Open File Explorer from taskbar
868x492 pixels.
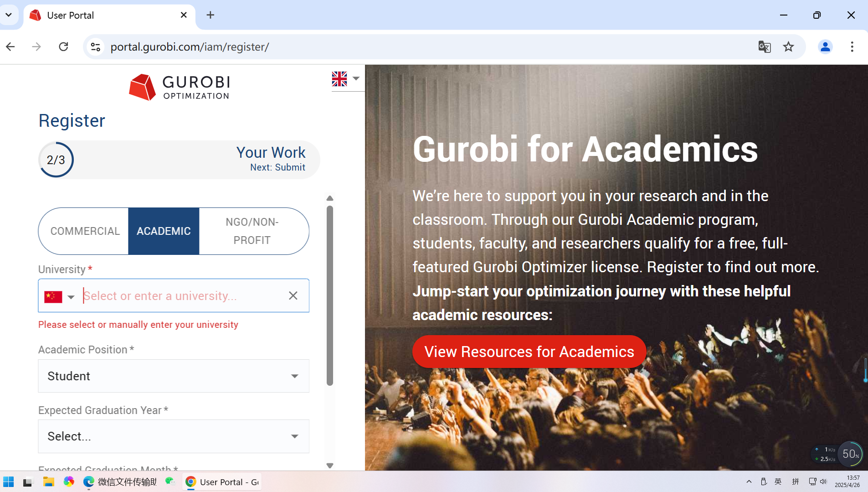click(x=48, y=482)
